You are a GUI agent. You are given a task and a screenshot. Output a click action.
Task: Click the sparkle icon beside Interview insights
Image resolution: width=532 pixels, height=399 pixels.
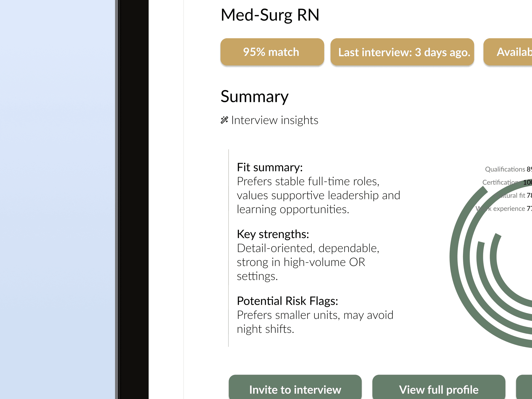pos(224,120)
